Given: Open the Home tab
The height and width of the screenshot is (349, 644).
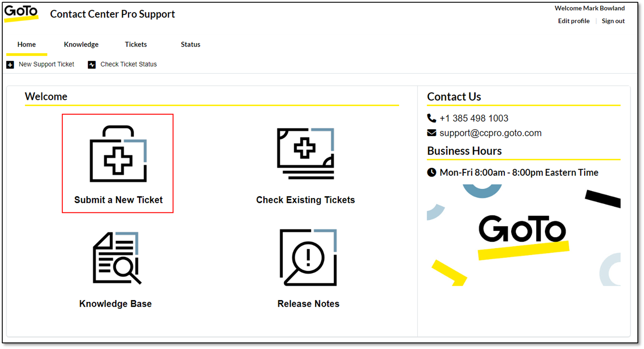Looking at the screenshot, I should pyautogui.click(x=27, y=44).
